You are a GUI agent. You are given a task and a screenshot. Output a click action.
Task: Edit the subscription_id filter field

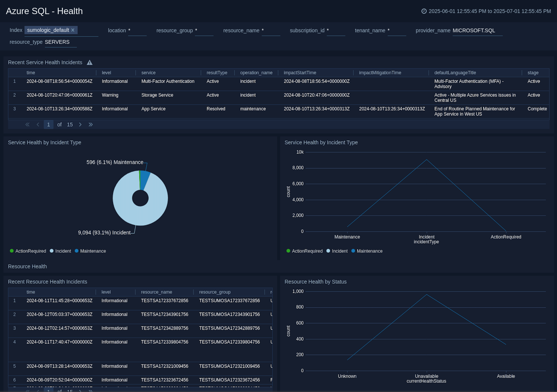336,30
